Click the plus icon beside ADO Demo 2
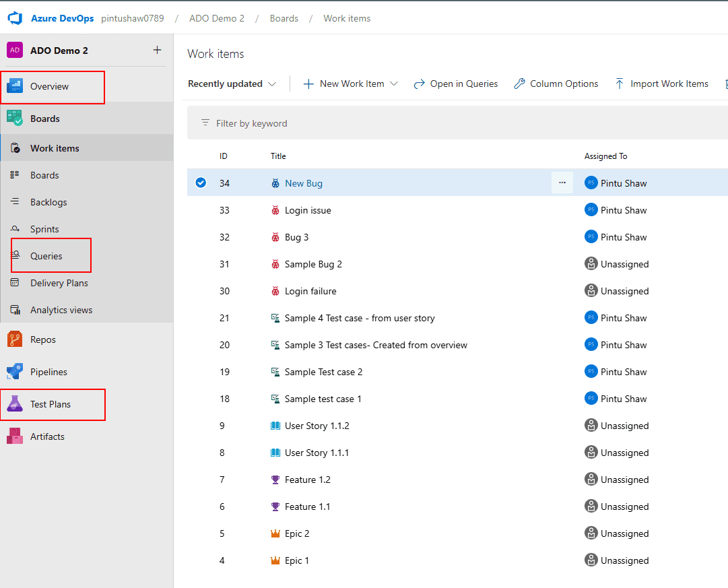Screen dimensions: 728x588 157,50
